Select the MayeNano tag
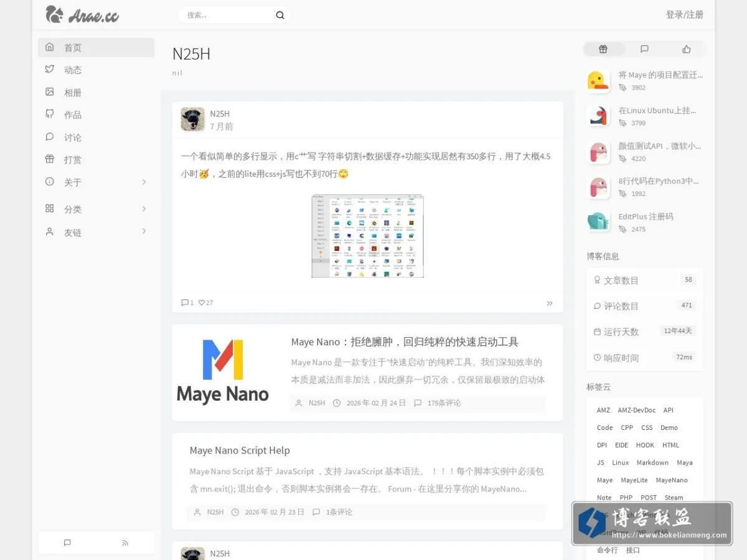Viewport: 747px width, 560px height. [x=672, y=480]
